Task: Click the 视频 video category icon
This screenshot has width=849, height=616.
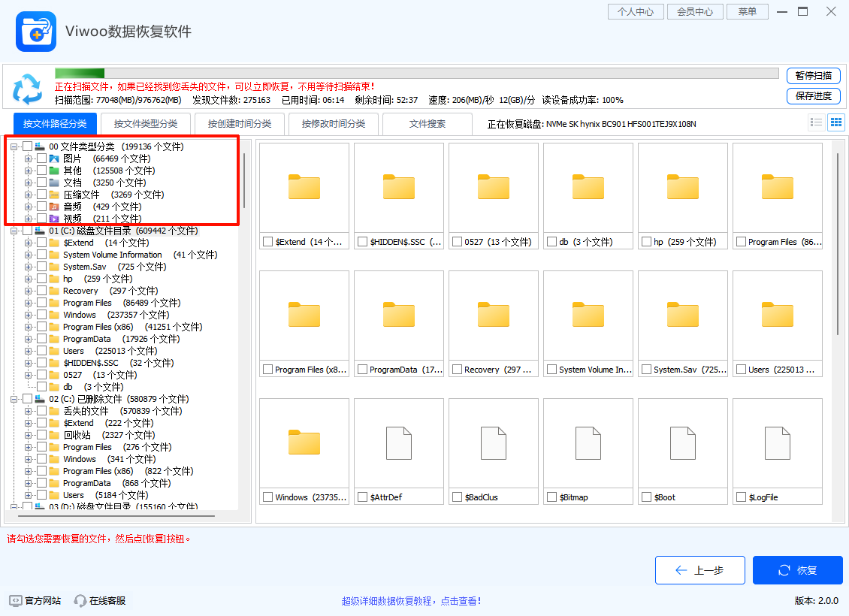Action: coord(53,218)
